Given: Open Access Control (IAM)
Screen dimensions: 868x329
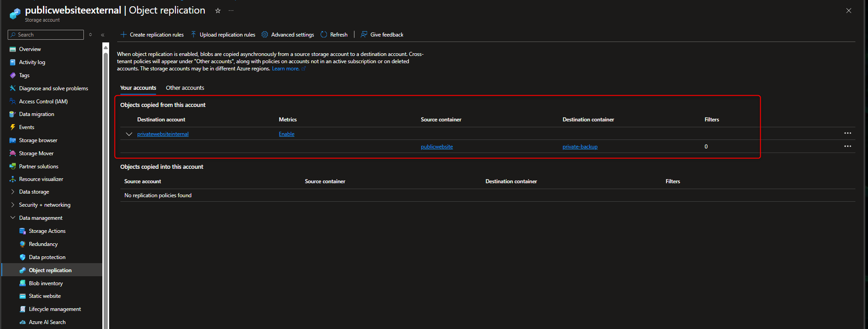Looking at the screenshot, I should click(43, 102).
